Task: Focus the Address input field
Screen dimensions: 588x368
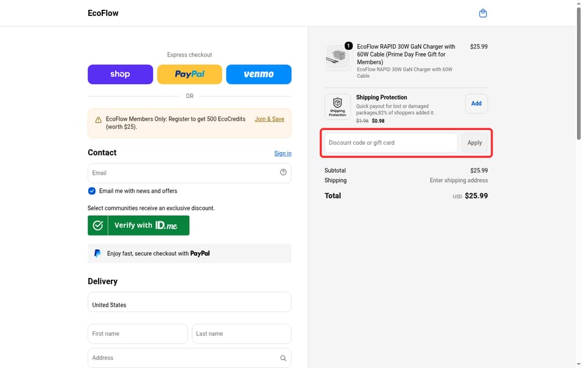Action: [189, 358]
